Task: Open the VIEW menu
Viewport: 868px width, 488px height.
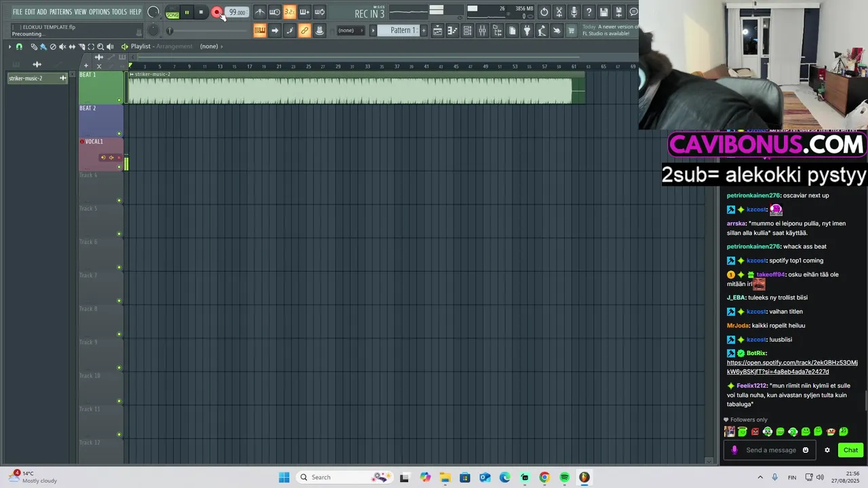Action: coord(80,12)
